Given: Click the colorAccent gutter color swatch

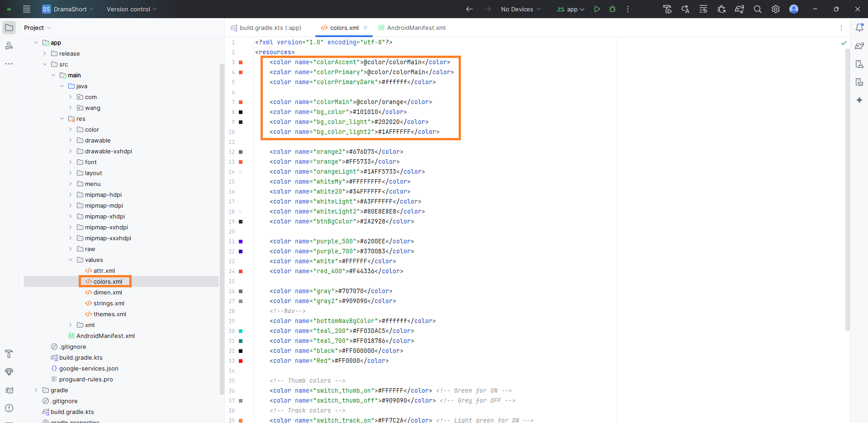Looking at the screenshot, I should pos(241,62).
